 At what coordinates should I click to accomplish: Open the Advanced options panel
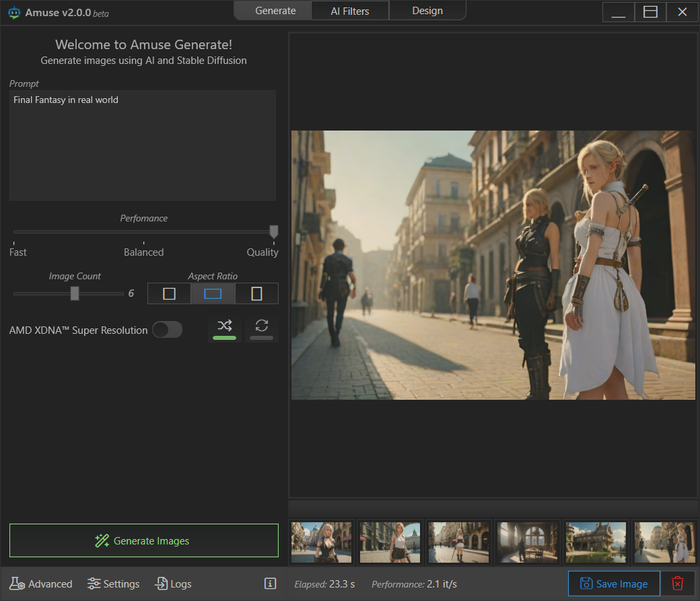coord(41,584)
